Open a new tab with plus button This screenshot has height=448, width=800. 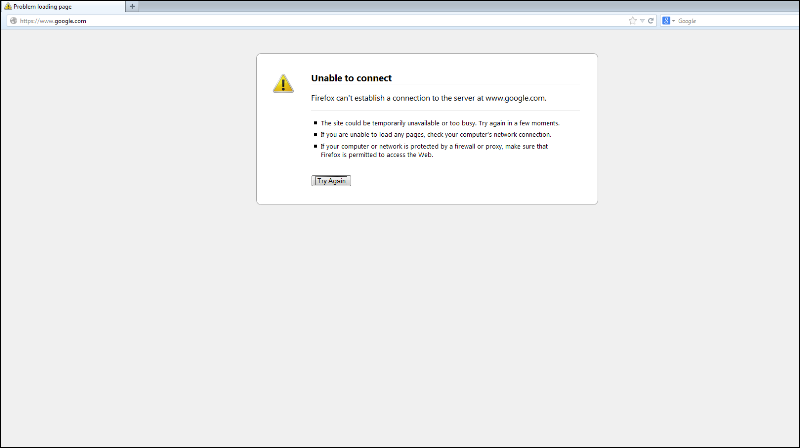tap(132, 7)
